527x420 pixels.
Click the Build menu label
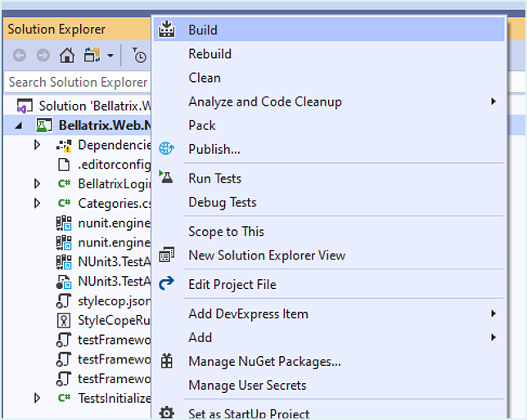203,30
